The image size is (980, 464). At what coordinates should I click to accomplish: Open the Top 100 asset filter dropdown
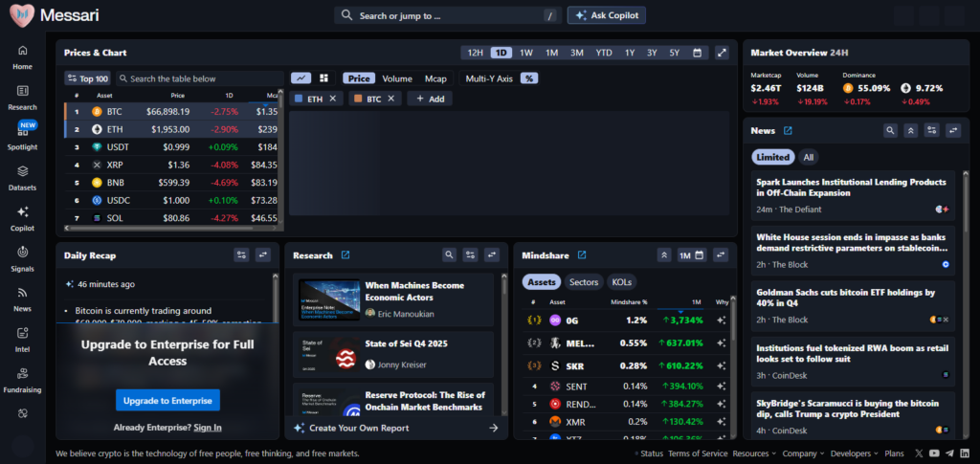point(87,78)
